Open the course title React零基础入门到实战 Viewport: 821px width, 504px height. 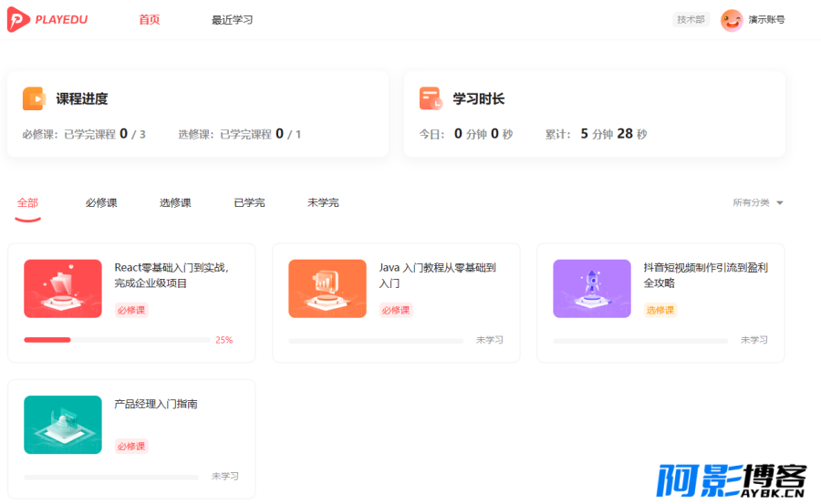click(x=171, y=267)
